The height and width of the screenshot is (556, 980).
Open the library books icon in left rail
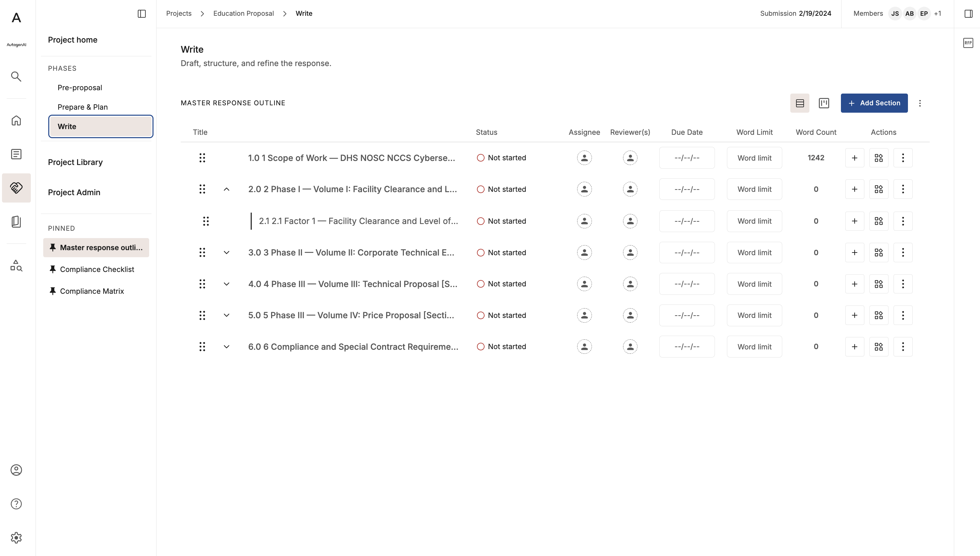coord(16,221)
